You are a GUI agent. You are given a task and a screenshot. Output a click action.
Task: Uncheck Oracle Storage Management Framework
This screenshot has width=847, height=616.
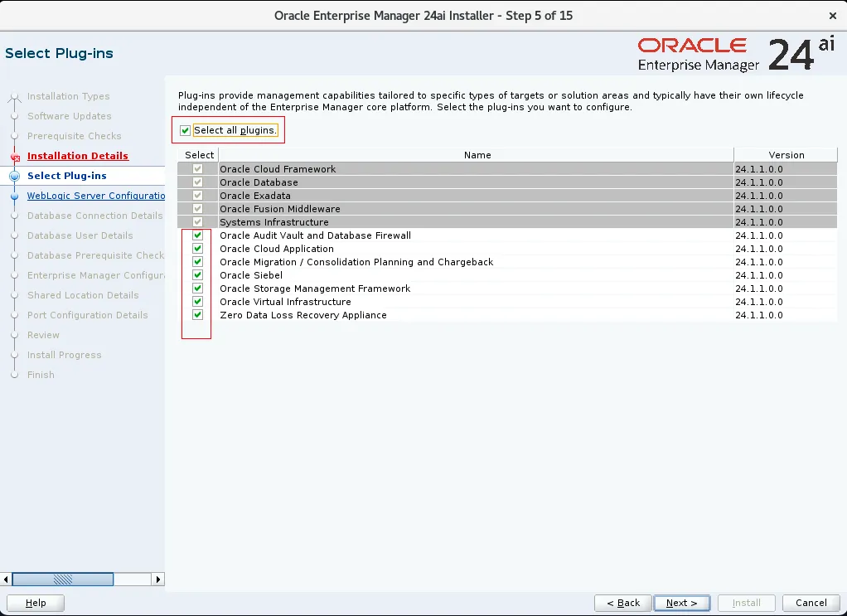(196, 289)
